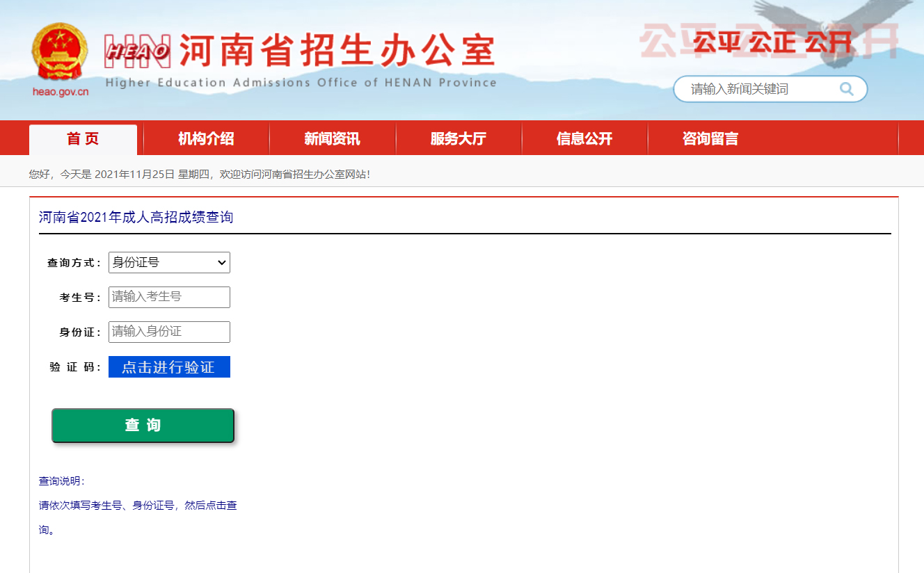The height and width of the screenshot is (573, 924).
Task: Go to 咨询留言 page
Action: tap(710, 139)
